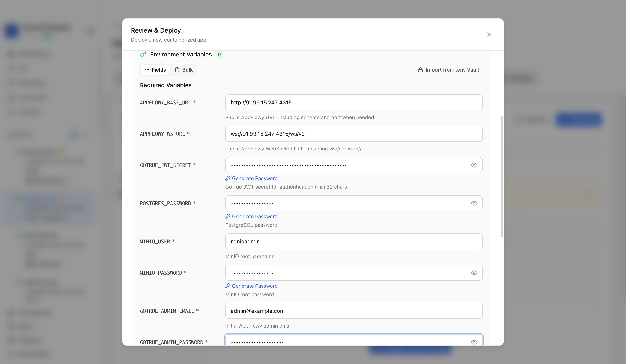
Task: Generate Password for POSTGRES_PASSWORD
Action: (x=251, y=216)
